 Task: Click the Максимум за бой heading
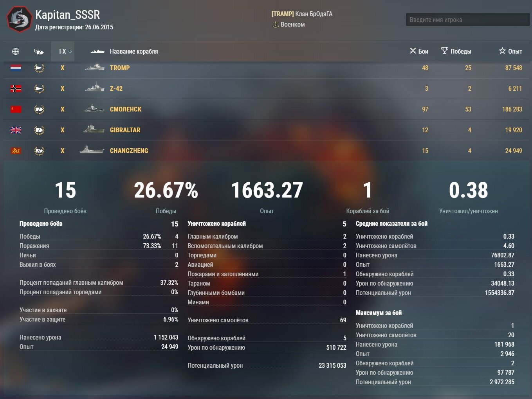pyautogui.click(x=379, y=313)
